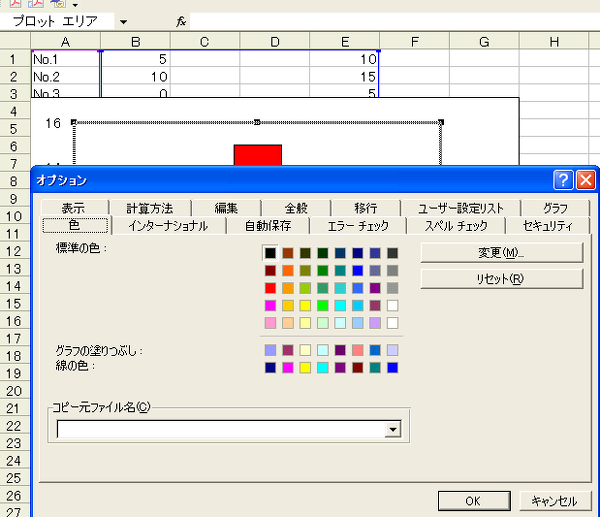Select the black standard color swatch

[270, 253]
